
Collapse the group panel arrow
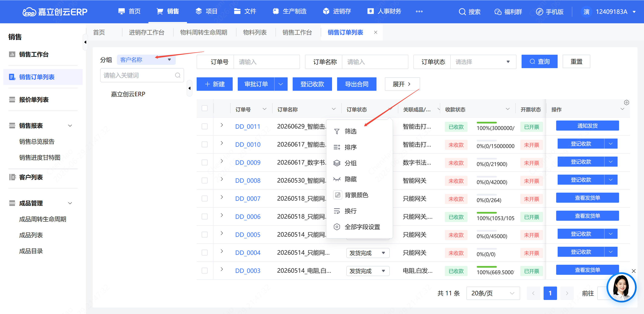190,88
